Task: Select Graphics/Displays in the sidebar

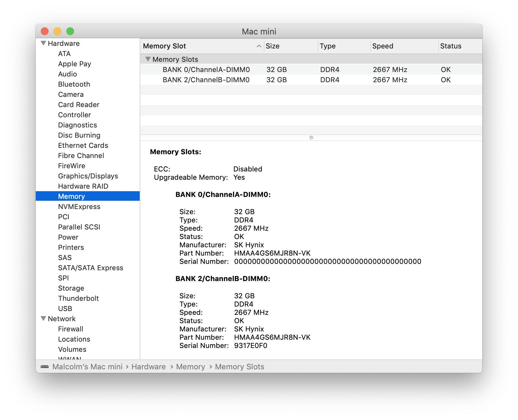Action: (88, 176)
